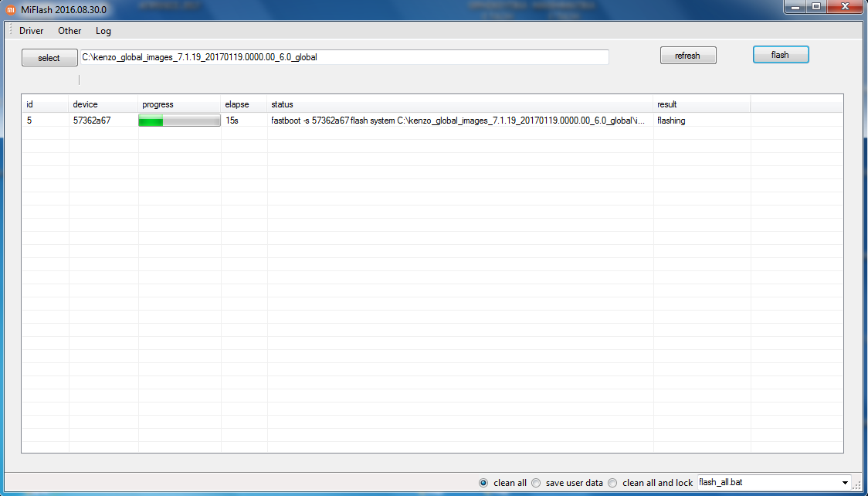Click the result column header

click(702, 104)
